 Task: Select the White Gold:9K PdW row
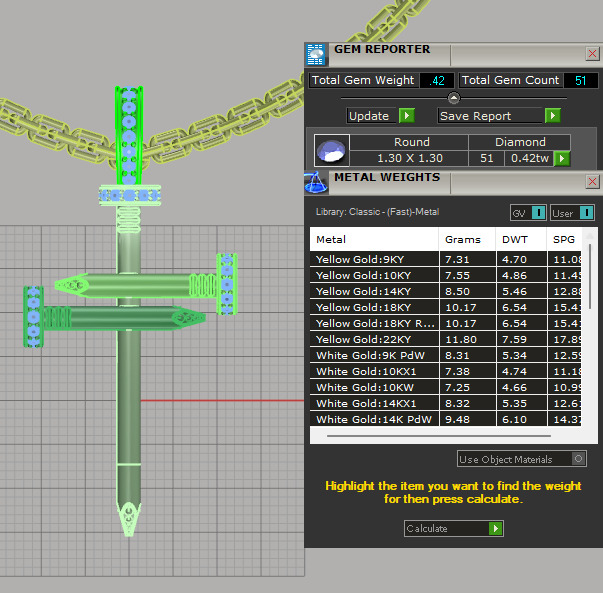point(445,355)
